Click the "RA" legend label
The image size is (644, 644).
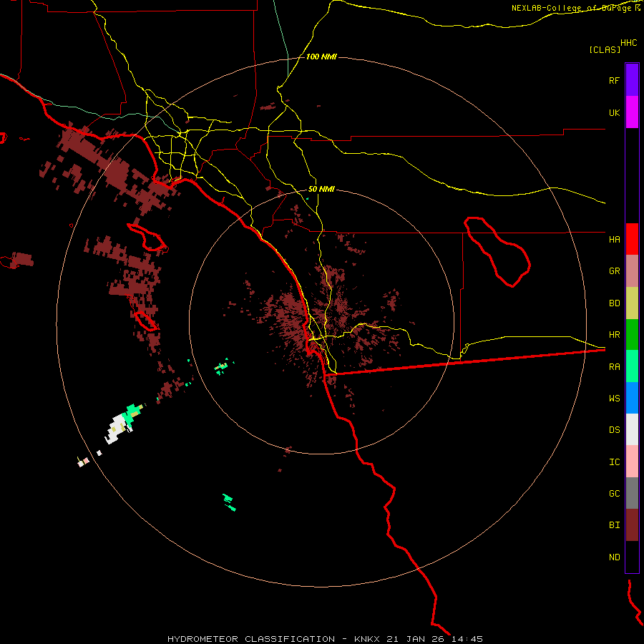614,367
